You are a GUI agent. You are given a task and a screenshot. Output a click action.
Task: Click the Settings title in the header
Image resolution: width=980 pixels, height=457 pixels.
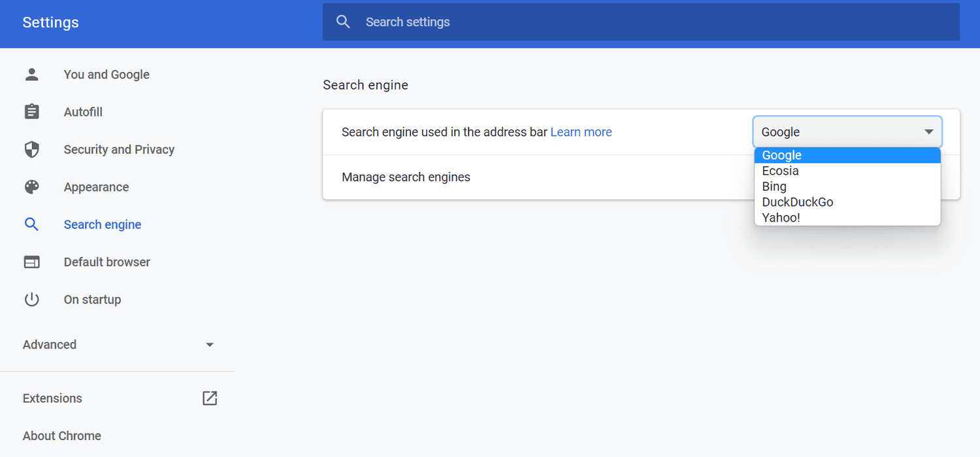coord(50,22)
